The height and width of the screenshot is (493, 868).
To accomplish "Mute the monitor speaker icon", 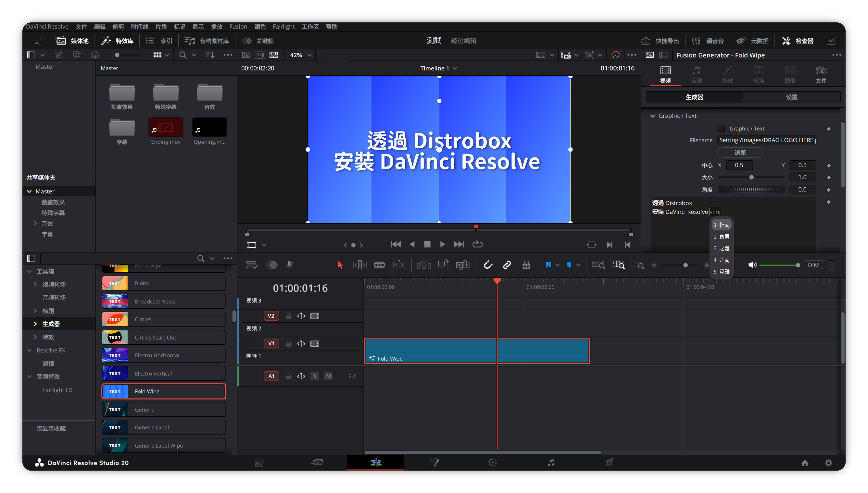I will tap(752, 265).
